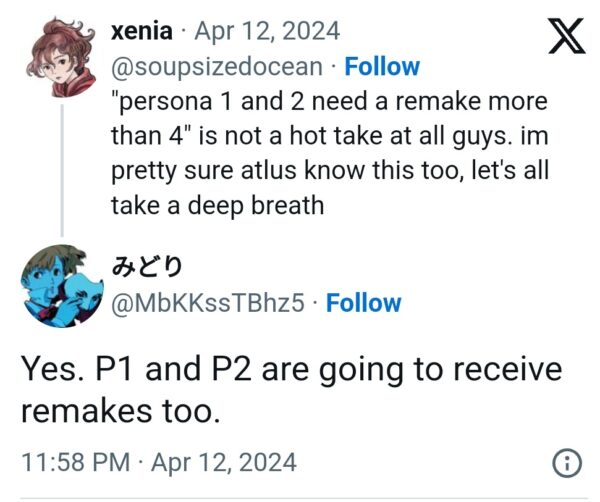
Task: Click the Apr 12, 2024 date beside xenia
Action: (269, 31)
